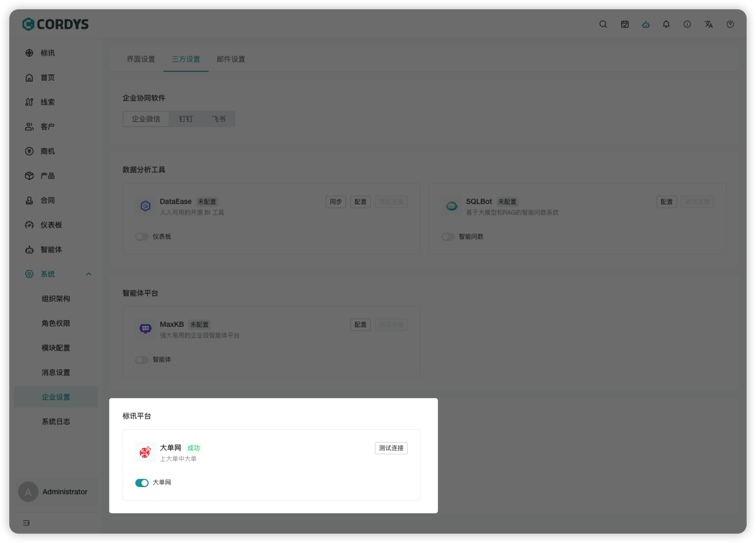This screenshot has height=543, width=756.
Task: Open the calendar icon in top bar
Action: pyautogui.click(x=624, y=24)
